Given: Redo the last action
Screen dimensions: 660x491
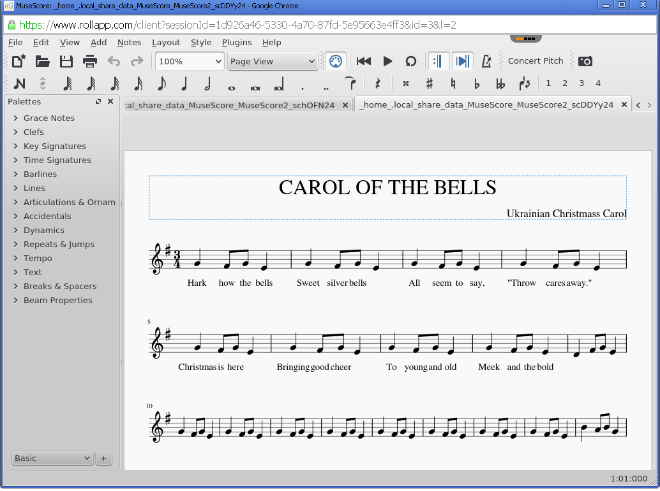Looking at the screenshot, I should [x=137, y=61].
